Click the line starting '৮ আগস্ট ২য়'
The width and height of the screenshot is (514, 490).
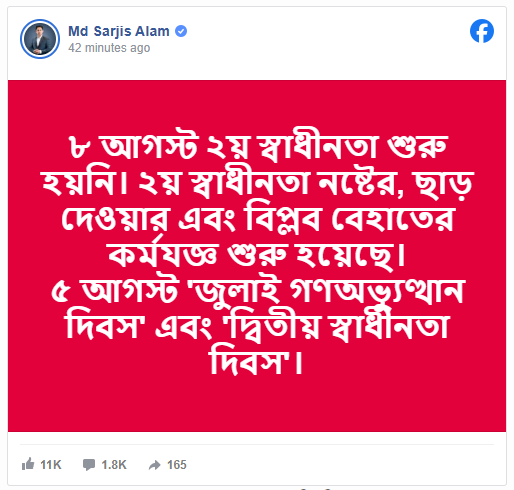pyautogui.click(x=257, y=146)
